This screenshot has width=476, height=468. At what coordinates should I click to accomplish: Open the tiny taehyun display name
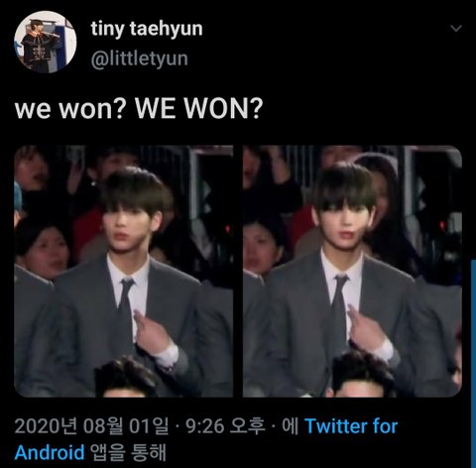coord(147,29)
